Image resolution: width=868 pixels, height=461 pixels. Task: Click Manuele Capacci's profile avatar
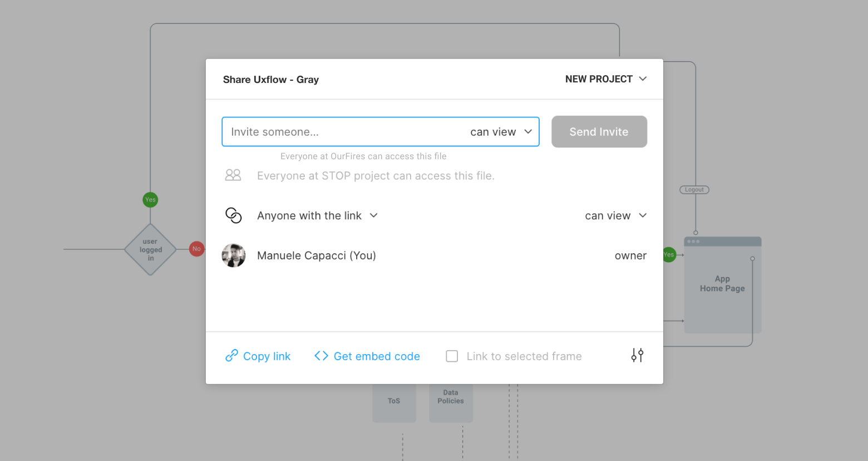pyautogui.click(x=234, y=255)
